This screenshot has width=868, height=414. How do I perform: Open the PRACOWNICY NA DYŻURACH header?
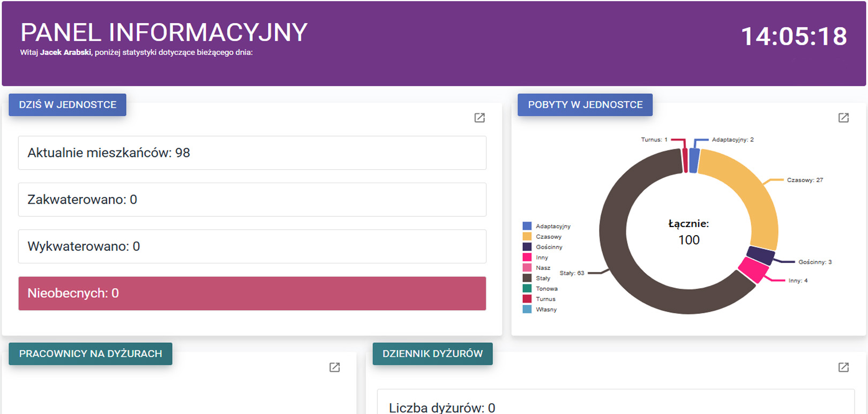(91, 354)
